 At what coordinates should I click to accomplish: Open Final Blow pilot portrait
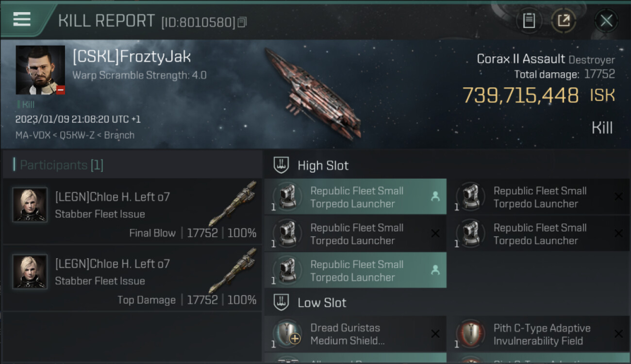pos(30,205)
